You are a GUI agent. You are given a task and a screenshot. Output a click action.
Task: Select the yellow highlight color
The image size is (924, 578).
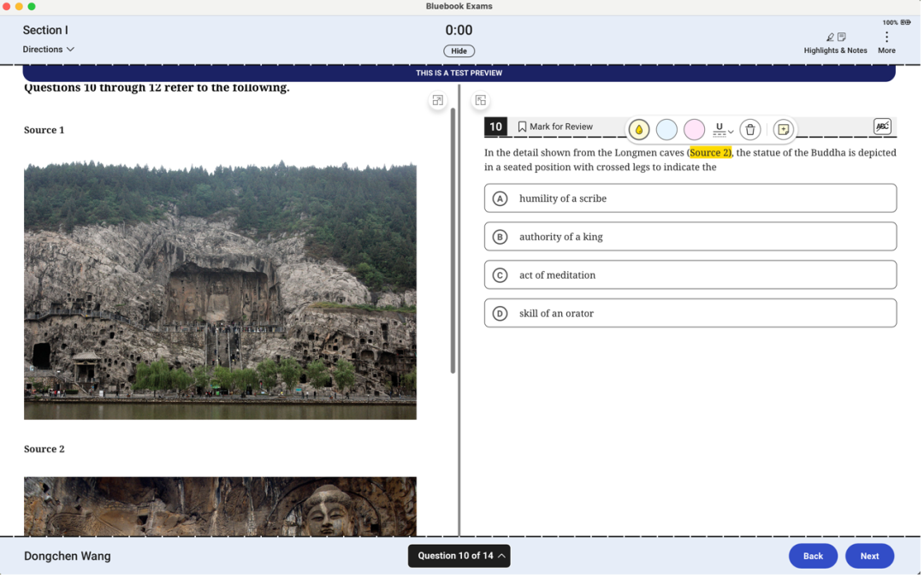pos(639,130)
